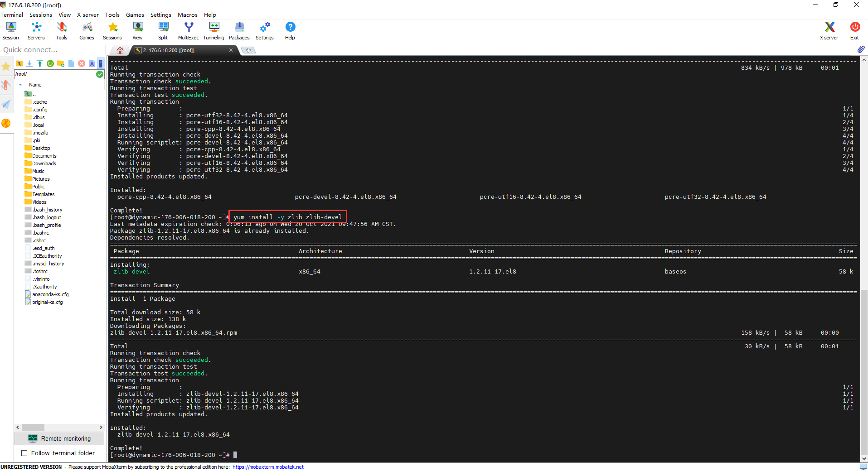Open the Session toolbar button
The width and height of the screenshot is (868, 471).
tap(11, 31)
